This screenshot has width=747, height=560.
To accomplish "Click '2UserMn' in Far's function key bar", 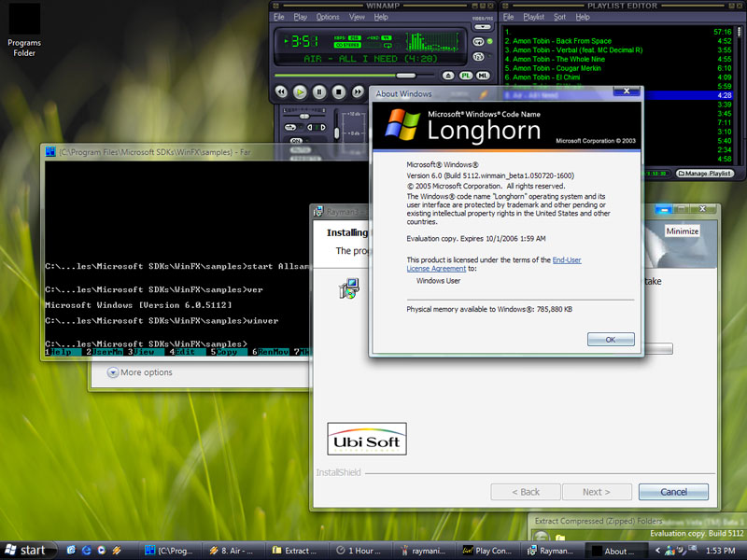I will (104, 352).
